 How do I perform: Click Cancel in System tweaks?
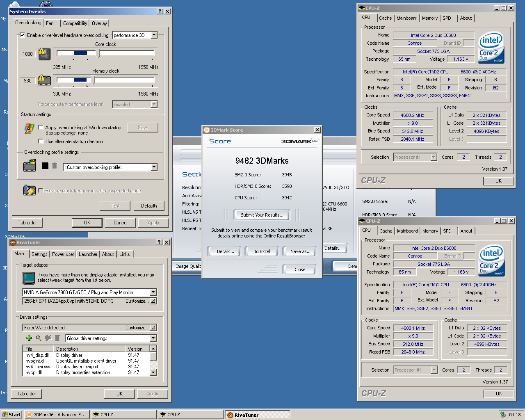click(121, 223)
